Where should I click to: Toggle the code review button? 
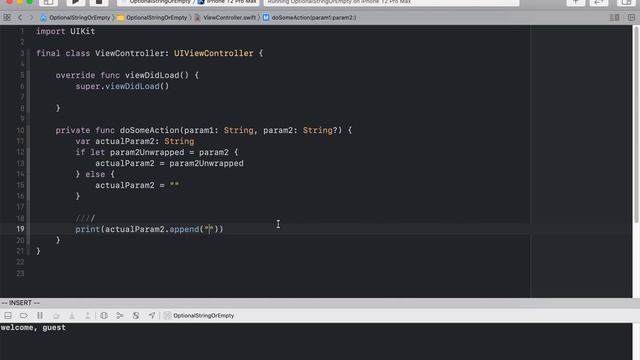click(599, 2)
